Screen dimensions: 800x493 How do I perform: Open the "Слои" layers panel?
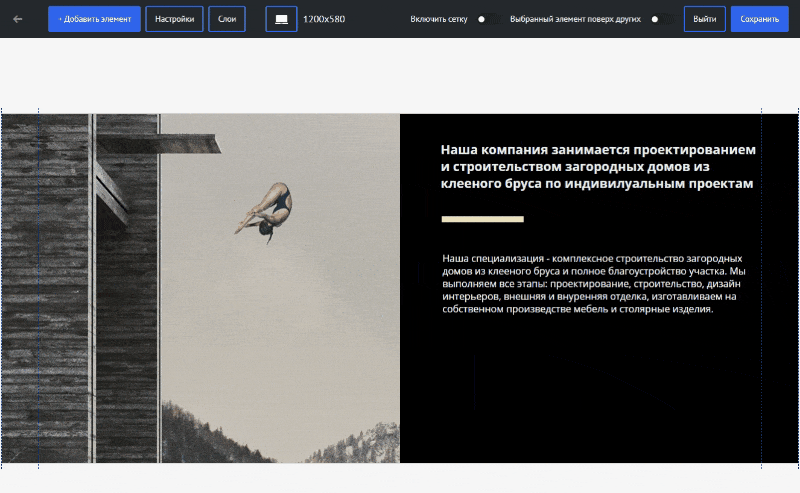[227, 19]
